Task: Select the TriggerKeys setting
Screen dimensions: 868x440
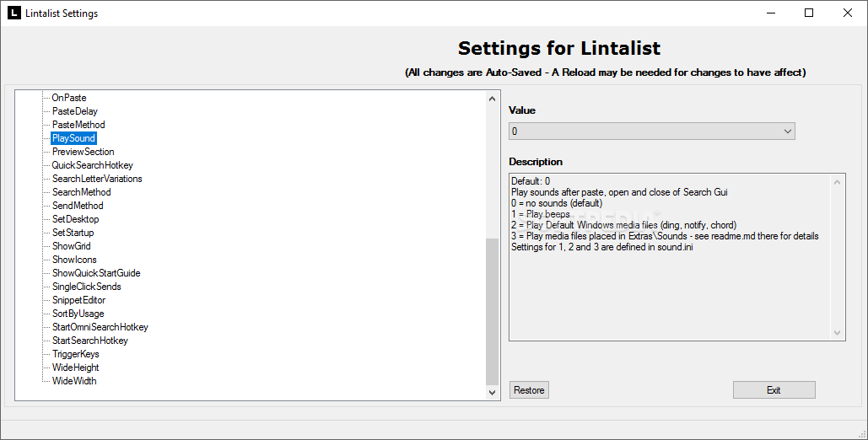Action: click(x=75, y=354)
